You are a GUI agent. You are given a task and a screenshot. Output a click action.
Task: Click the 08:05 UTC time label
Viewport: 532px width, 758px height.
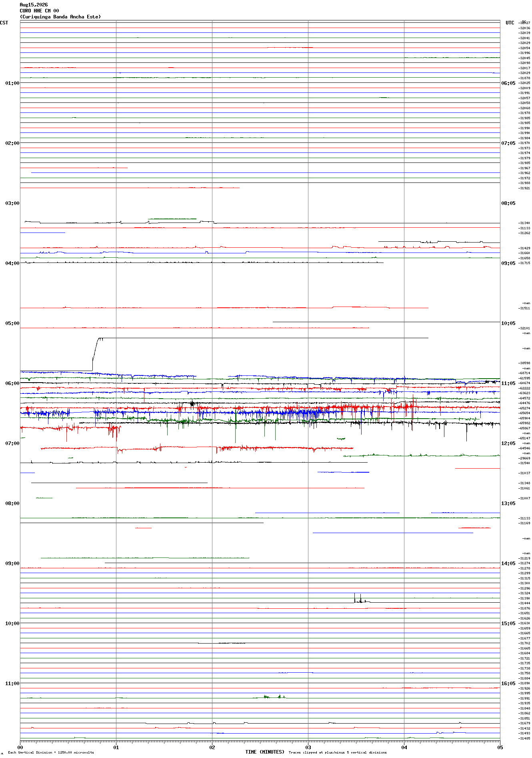(508, 203)
